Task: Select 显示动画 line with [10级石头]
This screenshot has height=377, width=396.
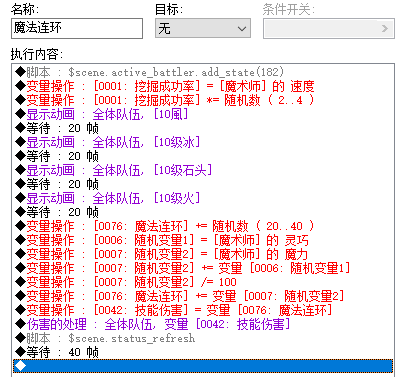Action: tap(203, 170)
